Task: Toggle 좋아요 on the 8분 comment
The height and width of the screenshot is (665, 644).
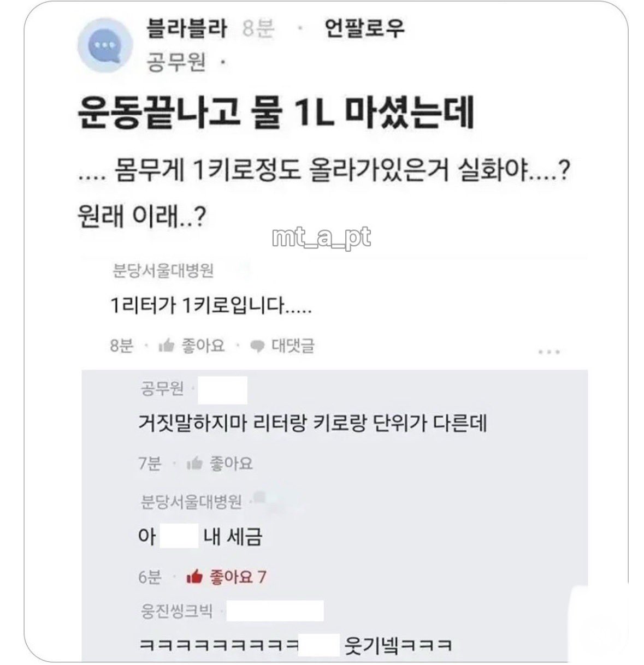Action: click(x=203, y=346)
